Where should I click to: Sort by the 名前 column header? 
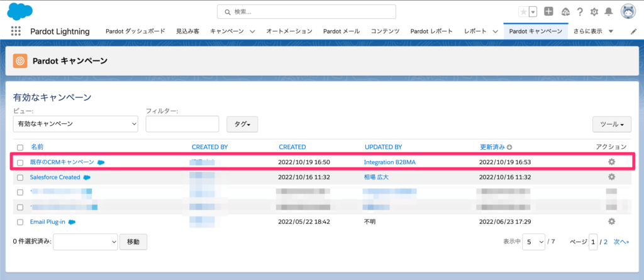pos(37,147)
